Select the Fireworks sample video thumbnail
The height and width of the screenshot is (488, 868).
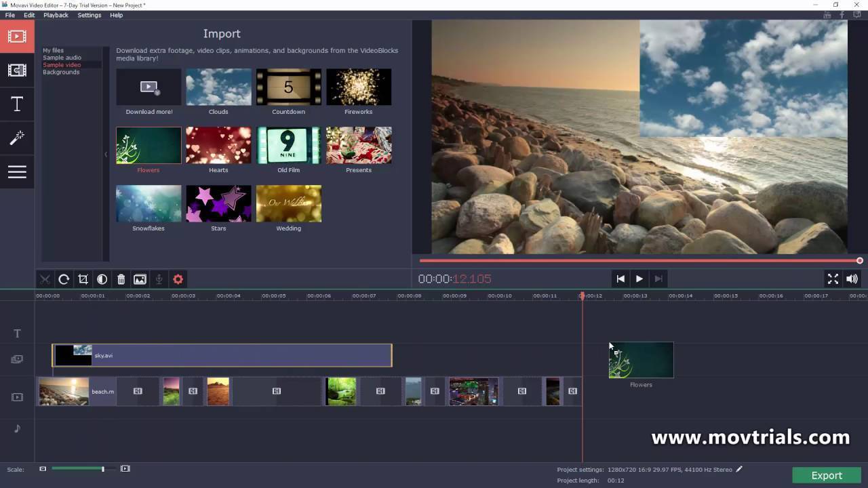tap(358, 87)
